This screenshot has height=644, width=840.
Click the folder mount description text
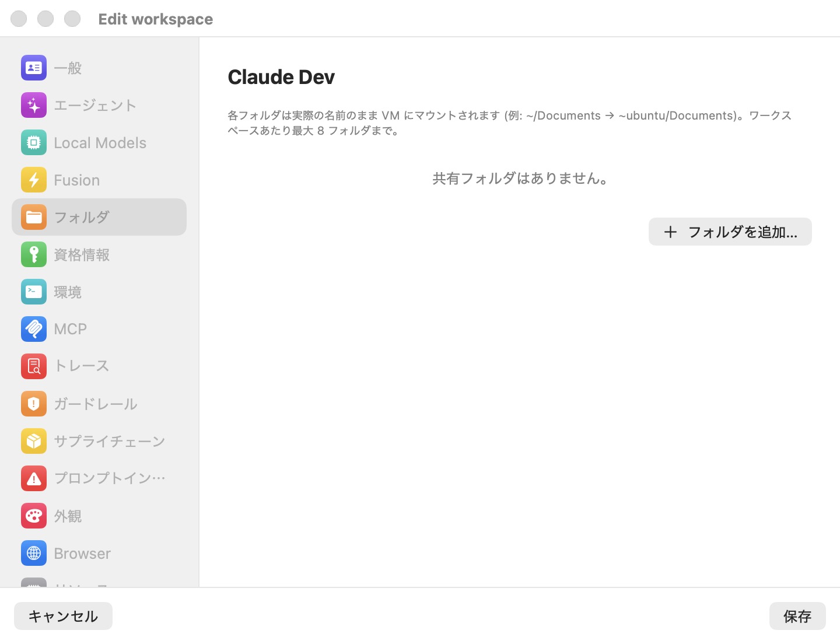pos(510,123)
